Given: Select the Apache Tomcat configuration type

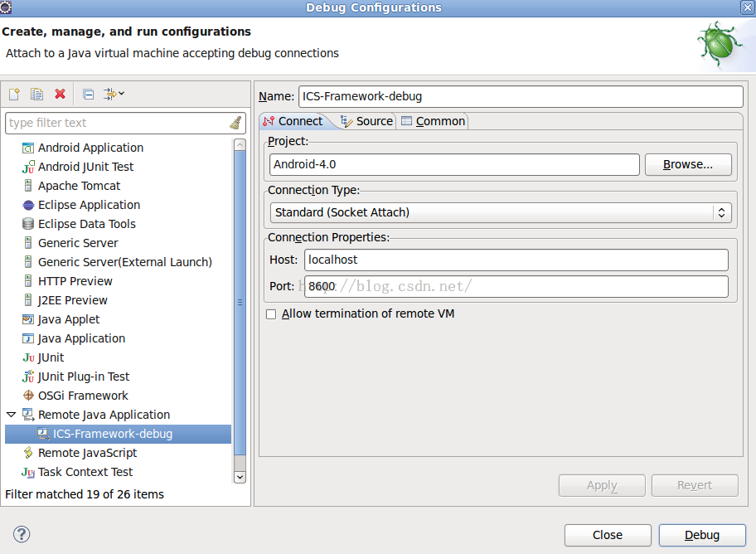Looking at the screenshot, I should click(x=79, y=186).
